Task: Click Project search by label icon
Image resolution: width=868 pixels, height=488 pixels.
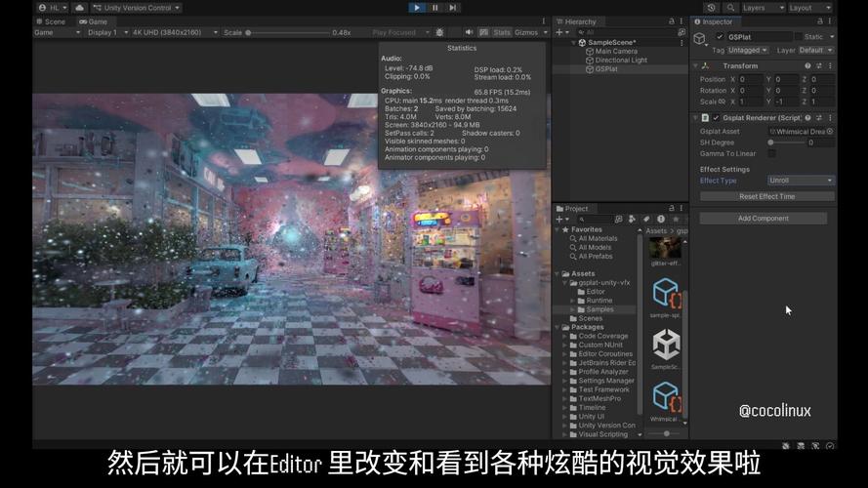Action: pos(646,220)
